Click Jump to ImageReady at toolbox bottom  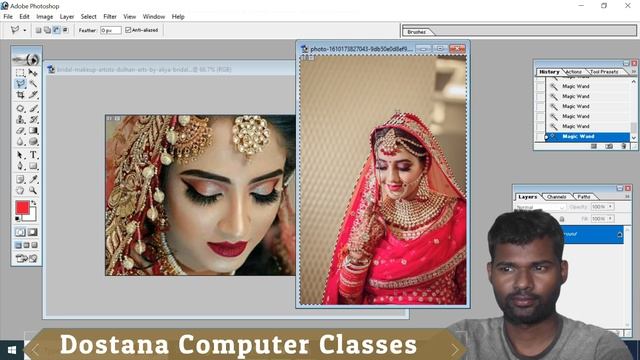point(27,258)
